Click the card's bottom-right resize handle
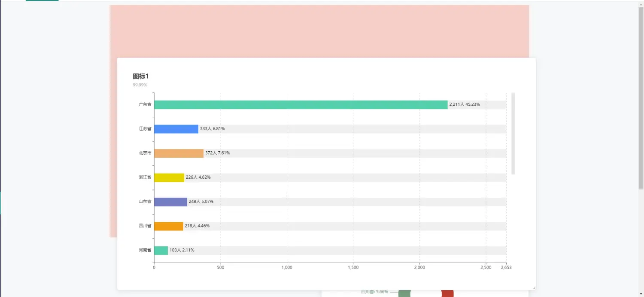Screen dimensions: 644x297 534,288
